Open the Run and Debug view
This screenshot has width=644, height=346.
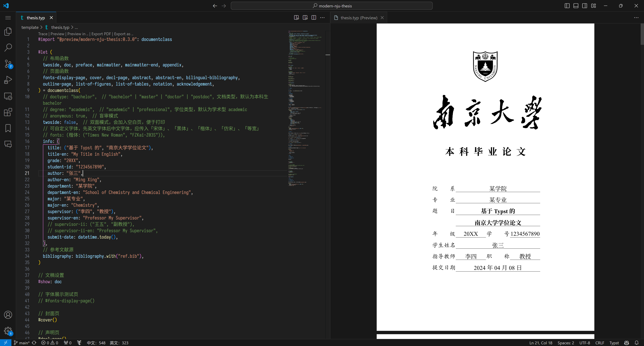(8, 80)
